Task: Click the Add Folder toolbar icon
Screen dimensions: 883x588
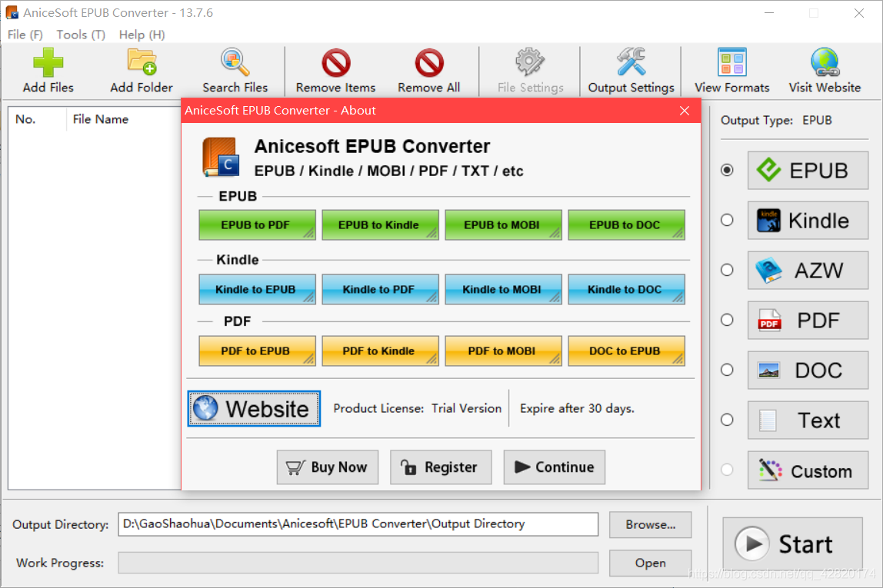Action: click(x=142, y=62)
